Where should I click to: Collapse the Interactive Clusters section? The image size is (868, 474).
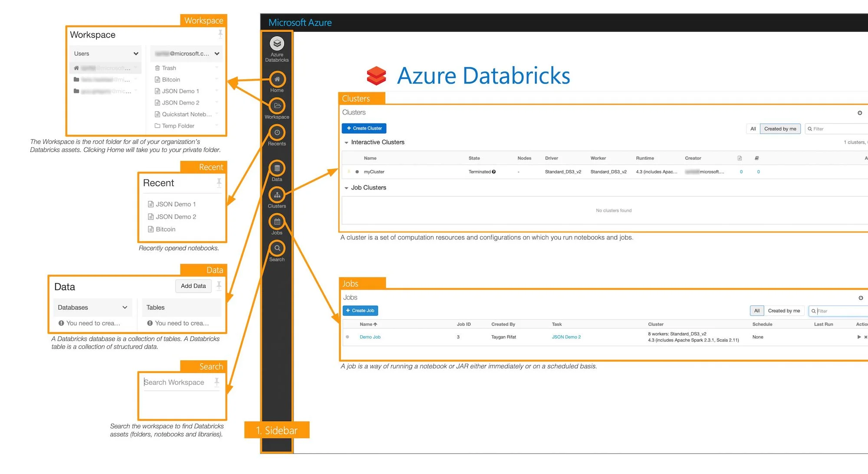point(346,143)
